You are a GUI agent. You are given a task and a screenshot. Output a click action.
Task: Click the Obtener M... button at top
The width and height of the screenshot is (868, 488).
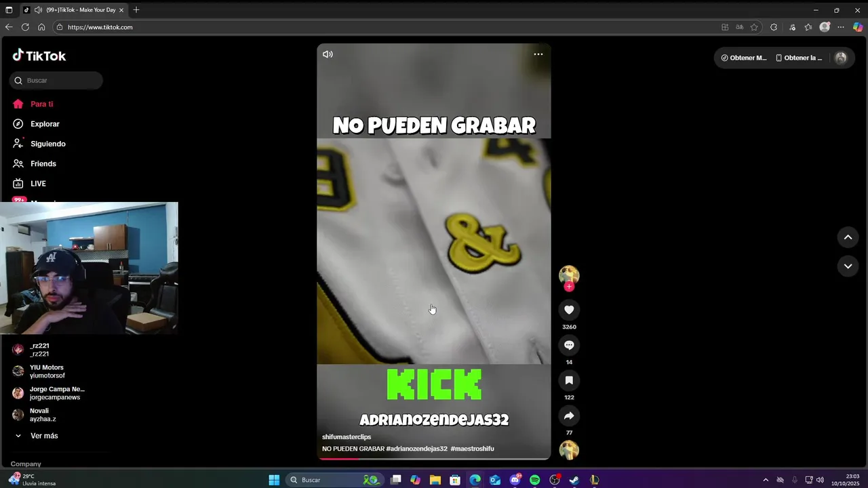[744, 58]
